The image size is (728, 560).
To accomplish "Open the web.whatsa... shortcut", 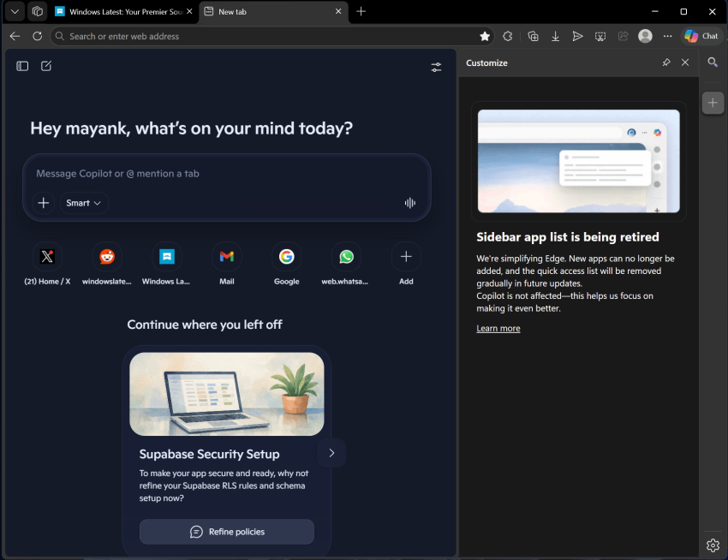I will click(346, 263).
